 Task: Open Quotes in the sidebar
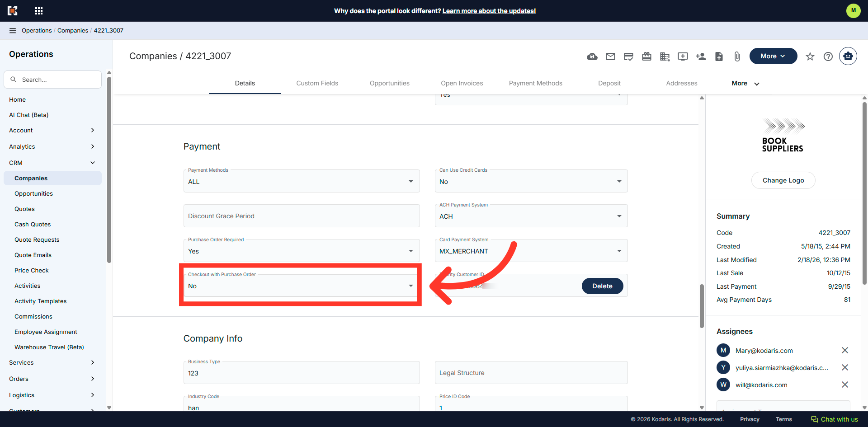tap(24, 209)
